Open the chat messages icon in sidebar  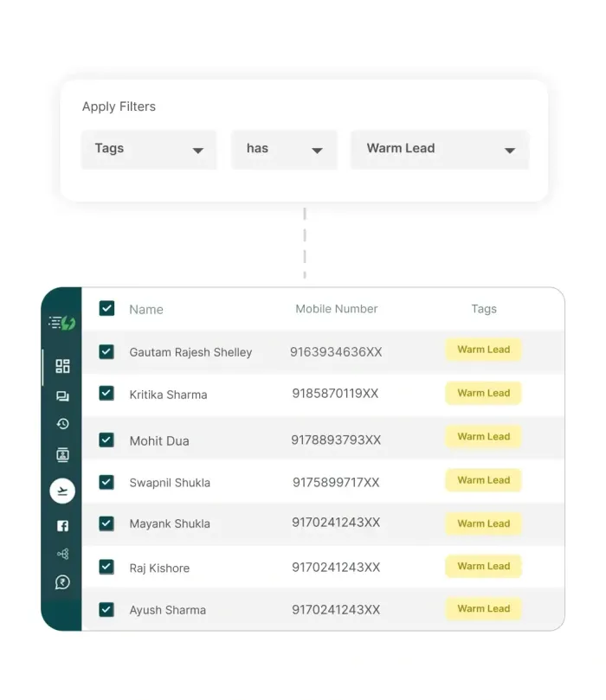coord(62,396)
